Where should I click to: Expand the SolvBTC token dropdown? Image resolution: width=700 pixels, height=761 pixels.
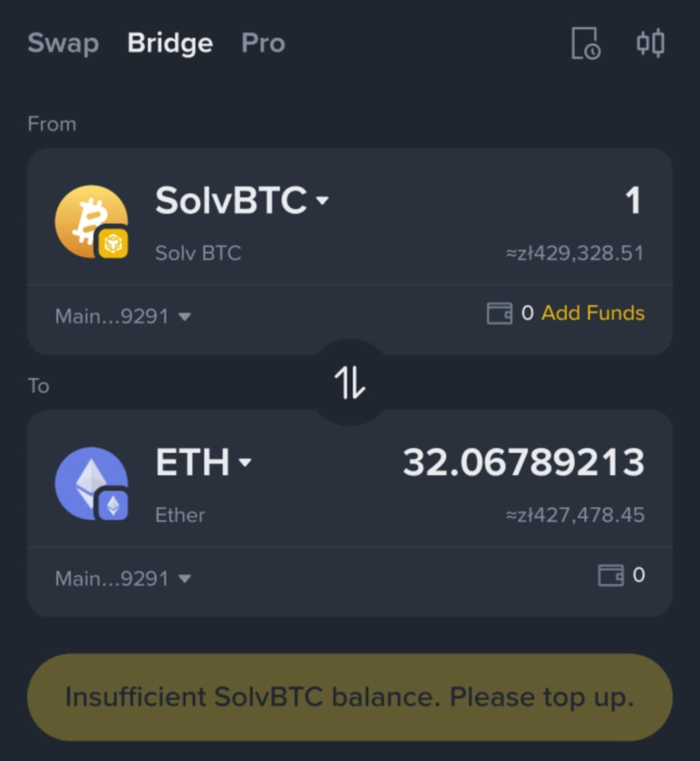pos(242,200)
